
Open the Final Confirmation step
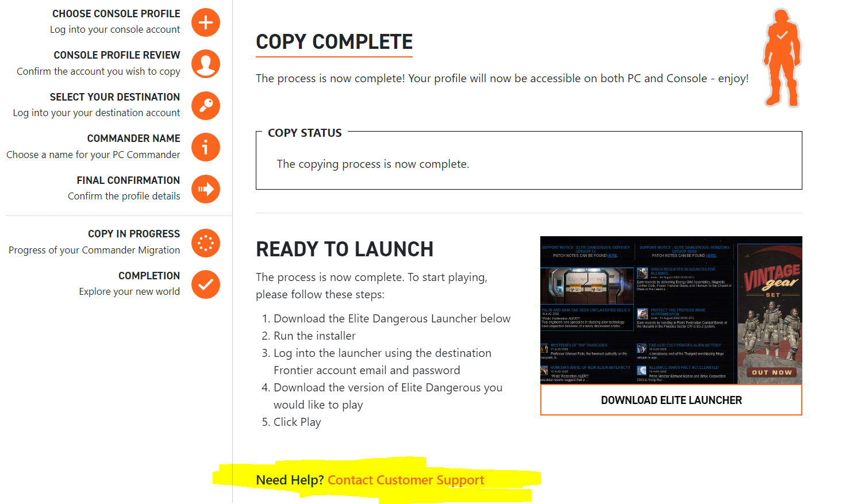(x=128, y=180)
